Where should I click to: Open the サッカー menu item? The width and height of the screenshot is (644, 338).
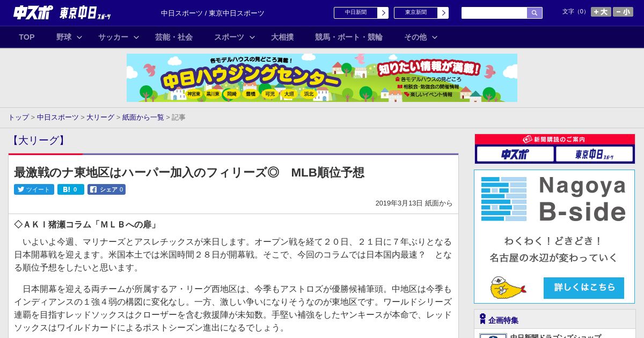coord(113,37)
